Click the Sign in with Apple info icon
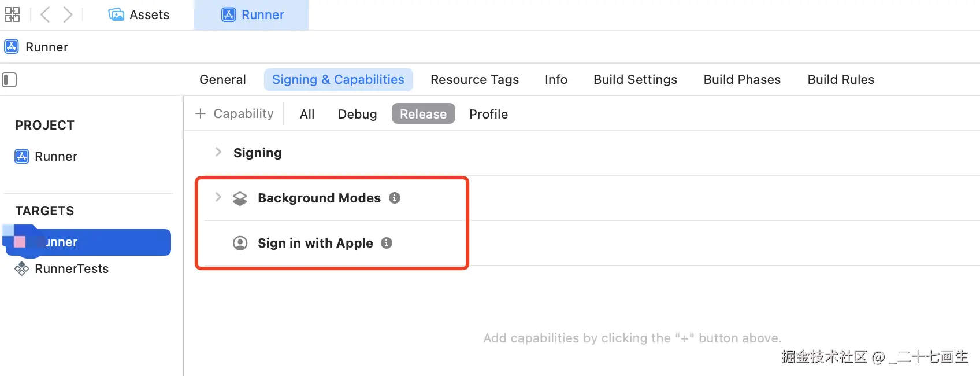Image resolution: width=980 pixels, height=376 pixels. 387,243
